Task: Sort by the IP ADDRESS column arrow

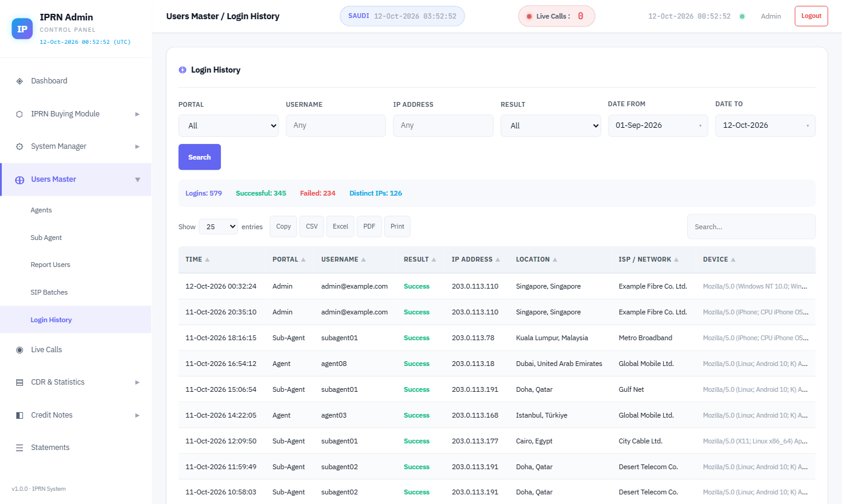Action: coord(498,260)
